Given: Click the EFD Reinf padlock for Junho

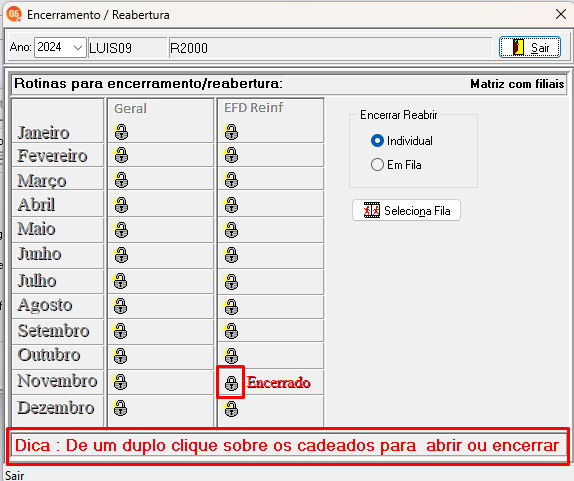Looking at the screenshot, I should [x=231, y=255].
